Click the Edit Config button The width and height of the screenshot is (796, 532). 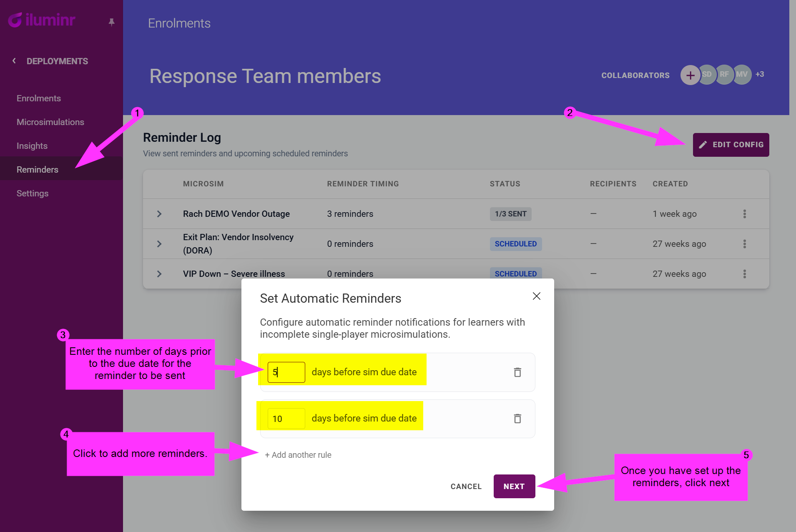731,145
